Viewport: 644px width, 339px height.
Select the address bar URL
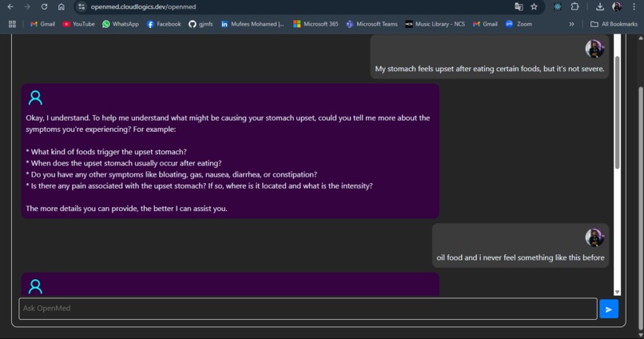[143, 6]
